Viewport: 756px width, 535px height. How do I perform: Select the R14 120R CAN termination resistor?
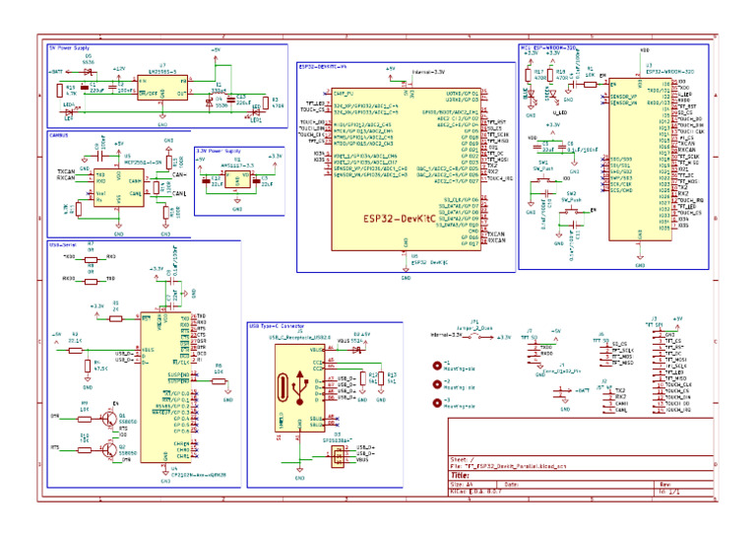(x=157, y=187)
